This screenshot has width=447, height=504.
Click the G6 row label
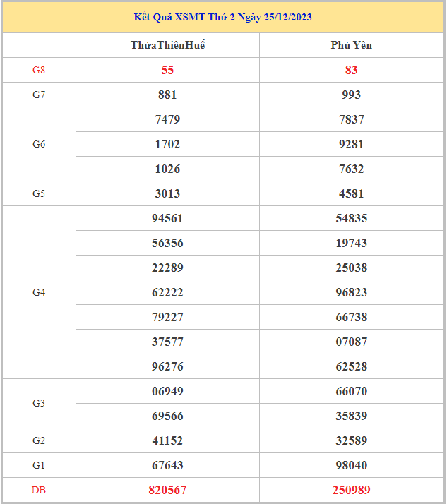pyautogui.click(x=39, y=144)
